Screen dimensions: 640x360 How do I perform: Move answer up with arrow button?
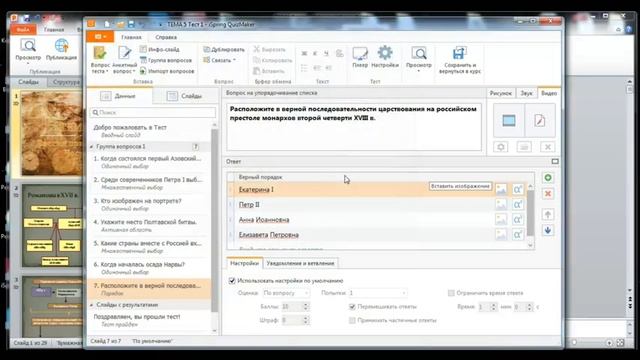pos(548,214)
